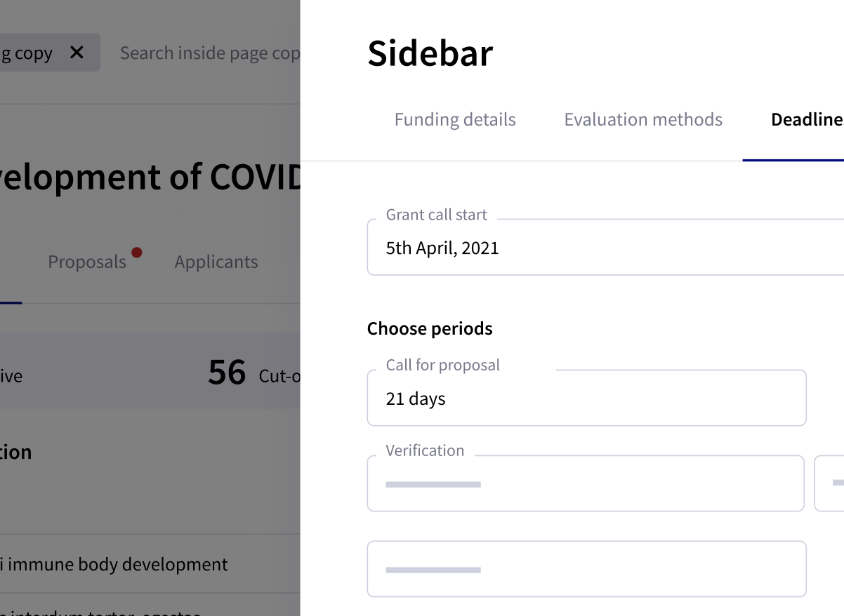Screen dimensions: 844x616
Task: Select the Deadline tab
Action: (806, 120)
